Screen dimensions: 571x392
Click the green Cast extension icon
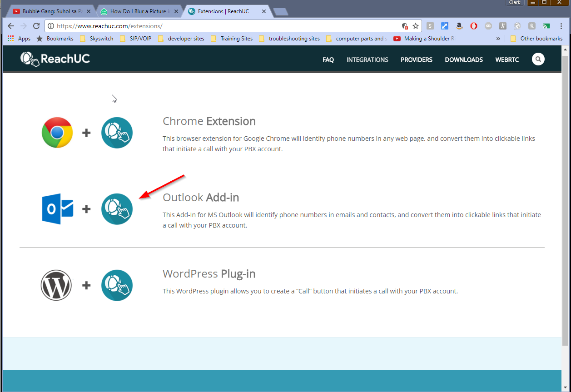pyautogui.click(x=546, y=26)
